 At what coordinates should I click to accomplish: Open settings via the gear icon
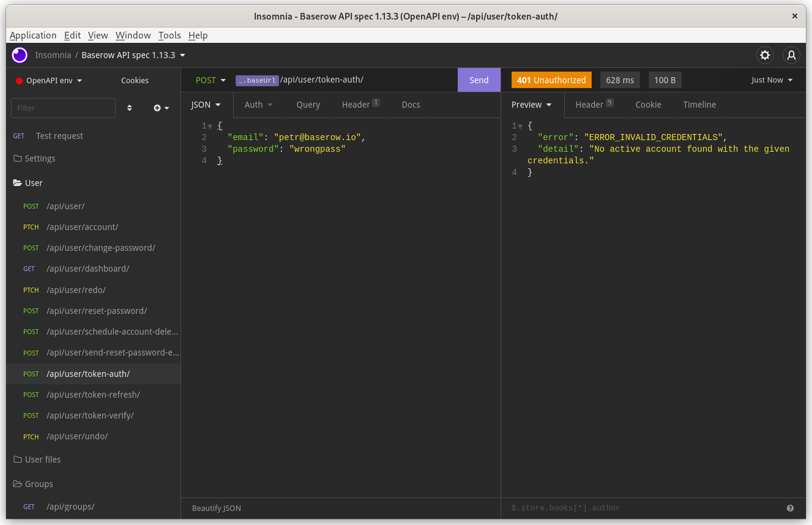click(765, 55)
